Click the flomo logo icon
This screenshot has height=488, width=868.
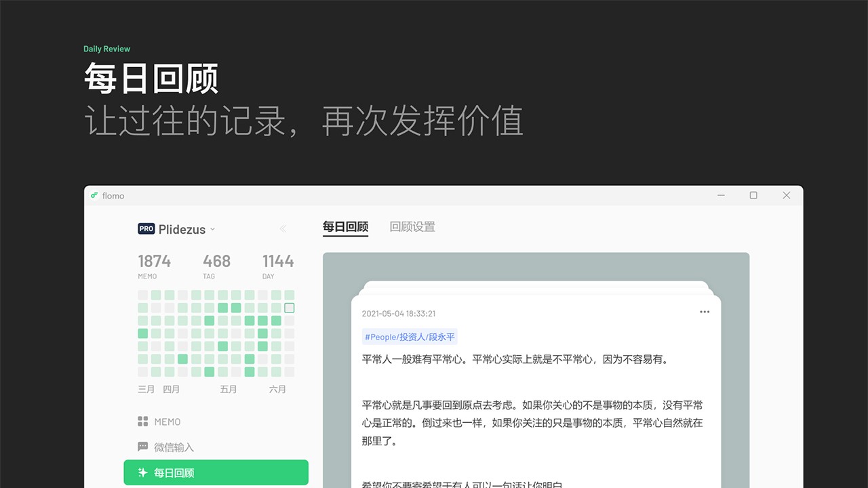(95, 195)
